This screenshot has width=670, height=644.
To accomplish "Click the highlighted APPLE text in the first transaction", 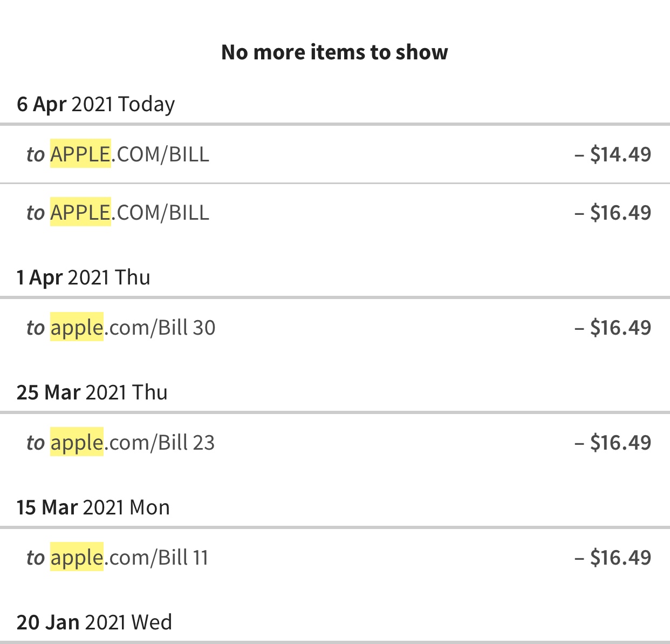I will point(80,154).
